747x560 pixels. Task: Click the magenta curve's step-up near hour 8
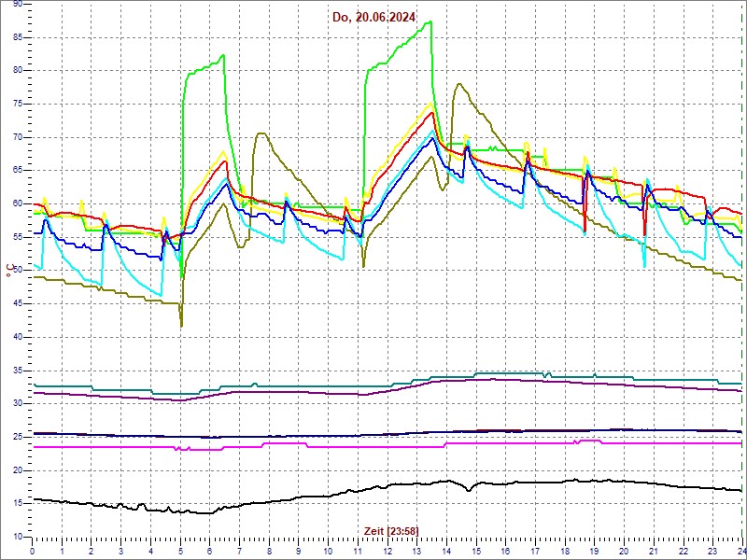pyautogui.click(x=263, y=444)
